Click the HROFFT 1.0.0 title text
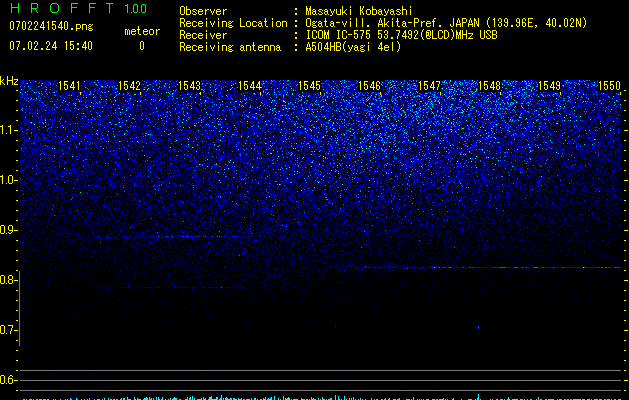The image size is (629, 400). click(x=78, y=8)
